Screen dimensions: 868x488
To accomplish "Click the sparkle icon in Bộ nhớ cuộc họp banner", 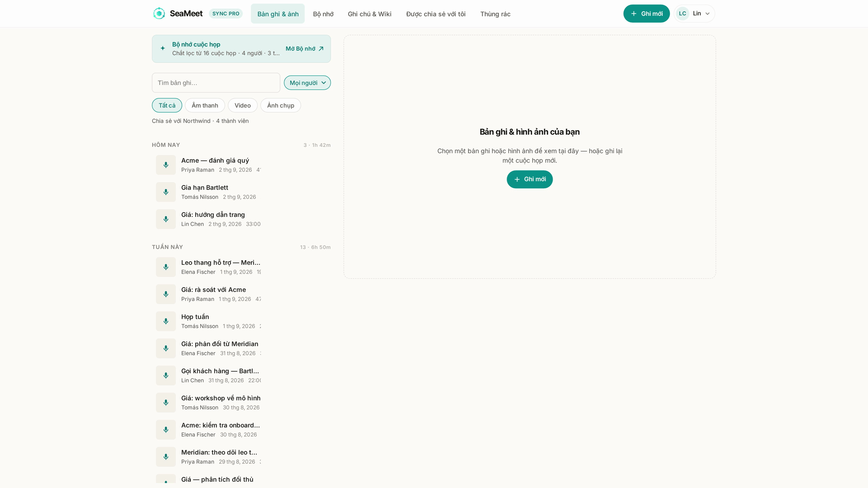I will pyautogui.click(x=163, y=48).
